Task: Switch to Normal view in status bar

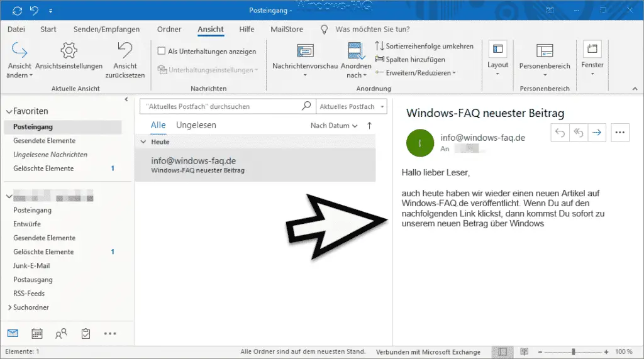Action: (502, 352)
